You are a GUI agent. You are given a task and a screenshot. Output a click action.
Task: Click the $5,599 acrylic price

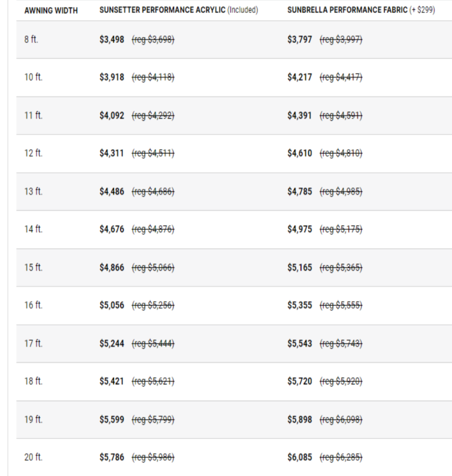tap(112, 419)
